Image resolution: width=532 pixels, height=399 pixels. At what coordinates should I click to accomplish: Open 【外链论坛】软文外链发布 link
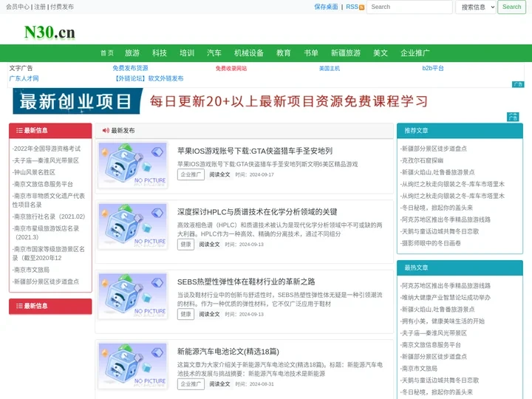(x=149, y=78)
